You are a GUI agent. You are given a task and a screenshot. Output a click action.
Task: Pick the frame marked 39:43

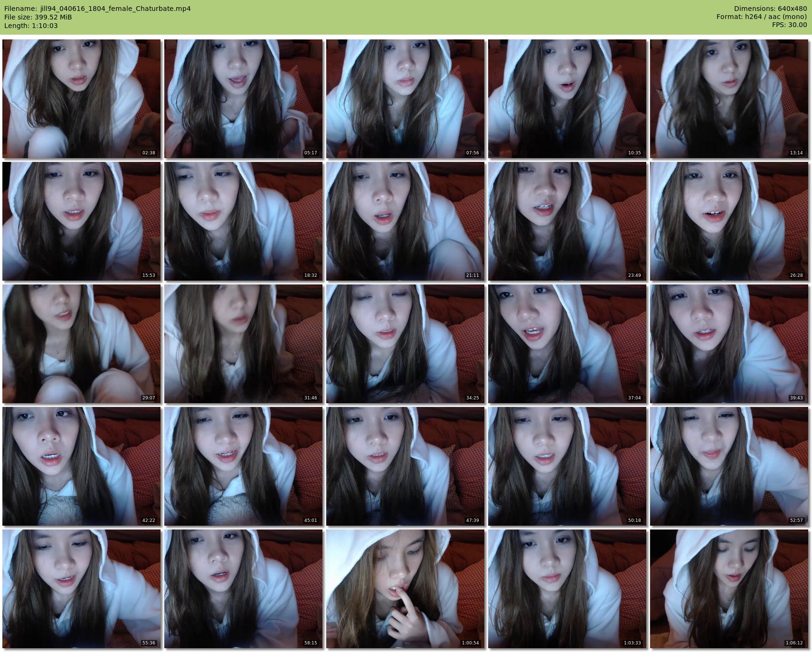729,344
